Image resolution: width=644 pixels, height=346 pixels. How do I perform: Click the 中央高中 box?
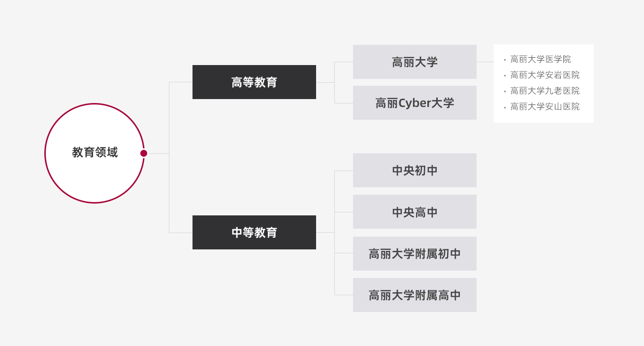[x=415, y=212]
